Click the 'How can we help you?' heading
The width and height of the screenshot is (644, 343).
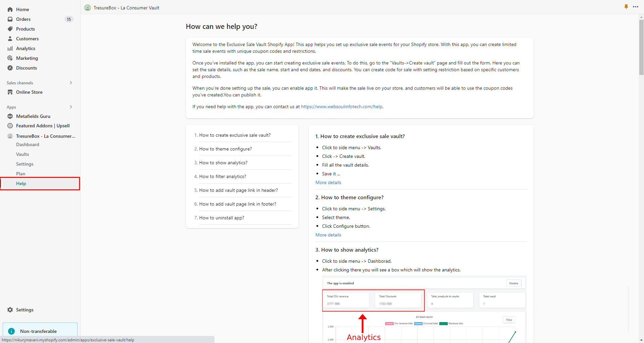tap(221, 27)
